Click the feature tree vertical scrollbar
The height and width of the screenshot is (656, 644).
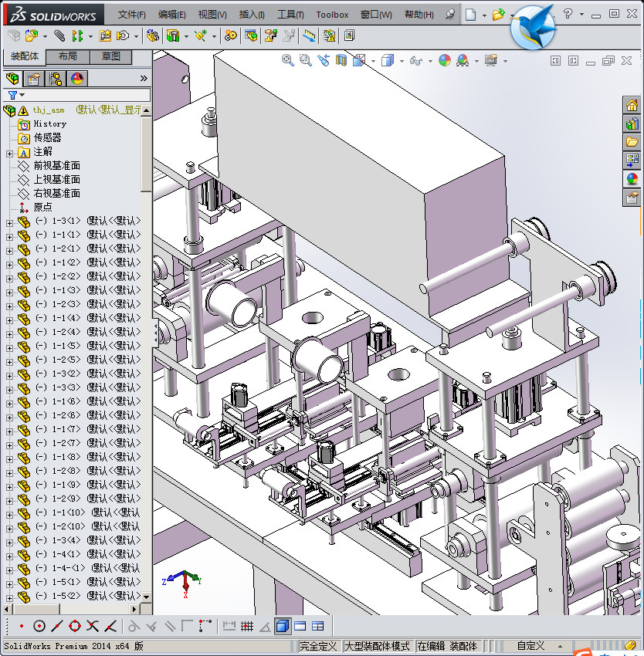[146, 154]
